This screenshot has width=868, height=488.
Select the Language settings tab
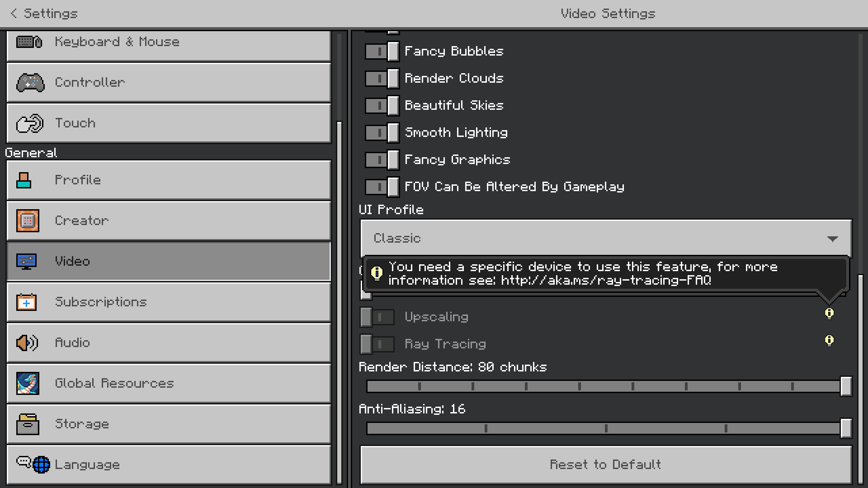pyautogui.click(x=169, y=465)
